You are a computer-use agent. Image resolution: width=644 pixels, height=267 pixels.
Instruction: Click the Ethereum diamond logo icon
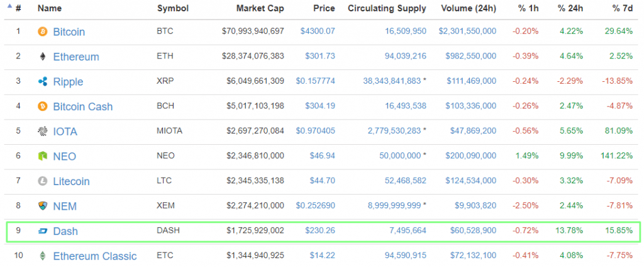tap(43, 57)
